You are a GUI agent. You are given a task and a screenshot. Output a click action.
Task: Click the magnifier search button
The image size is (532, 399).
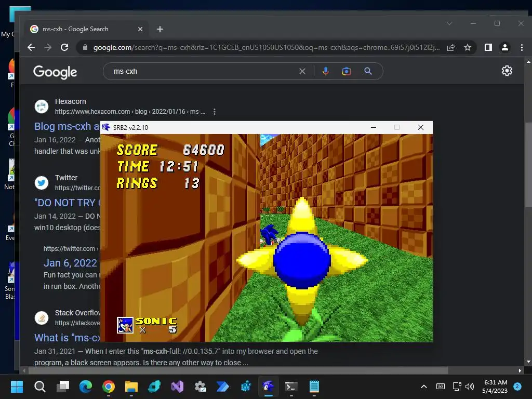[368, 71]
